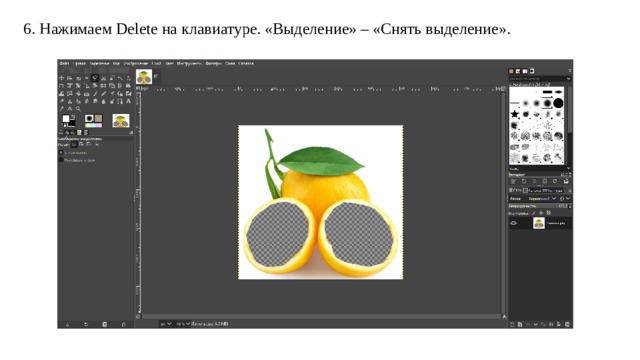
Task: Open the Правка menu
Action: click(x=80, y=63)
